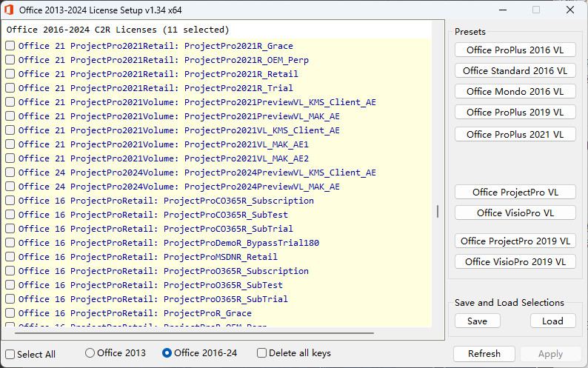Click Office VisioPro VL preset button
Image resolution: width=588 pixels, height=368 pixels.
pyautogui.click(x=515, y=213)
